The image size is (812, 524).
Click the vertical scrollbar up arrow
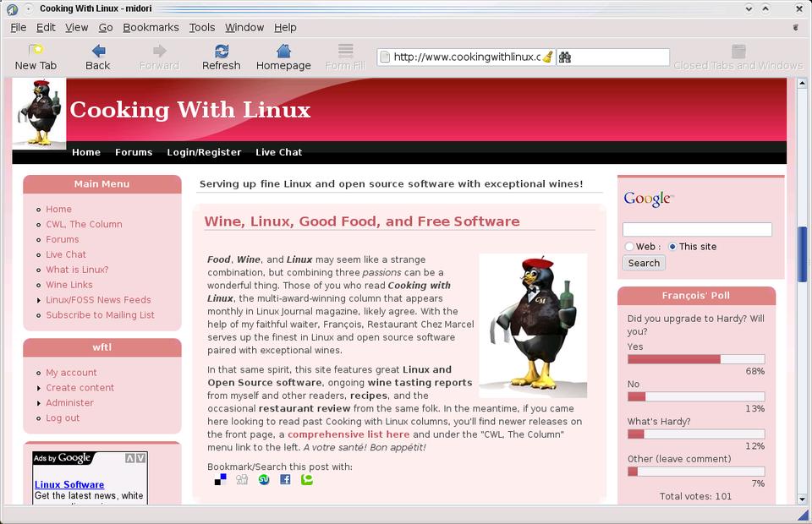tap(802, 83)
